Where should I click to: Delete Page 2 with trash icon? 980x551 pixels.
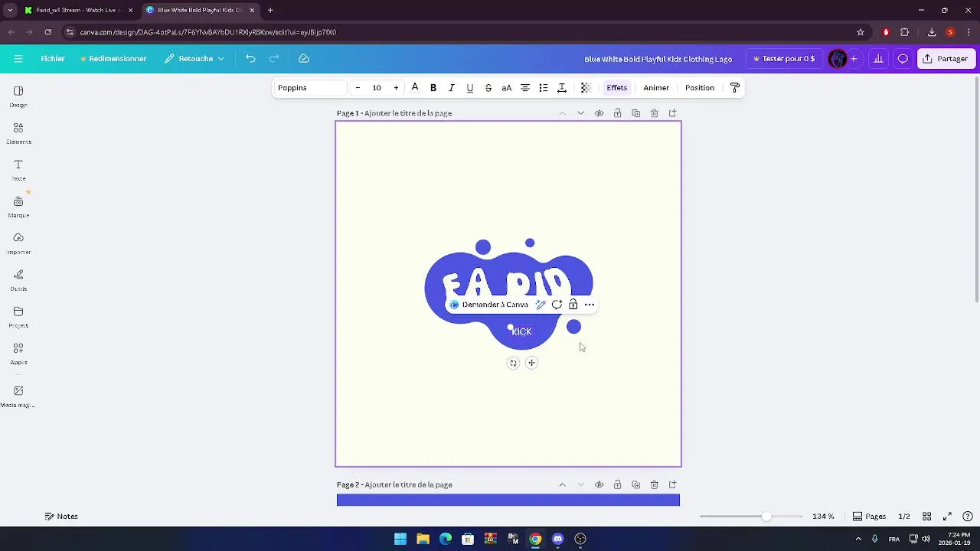click(654, 484)
